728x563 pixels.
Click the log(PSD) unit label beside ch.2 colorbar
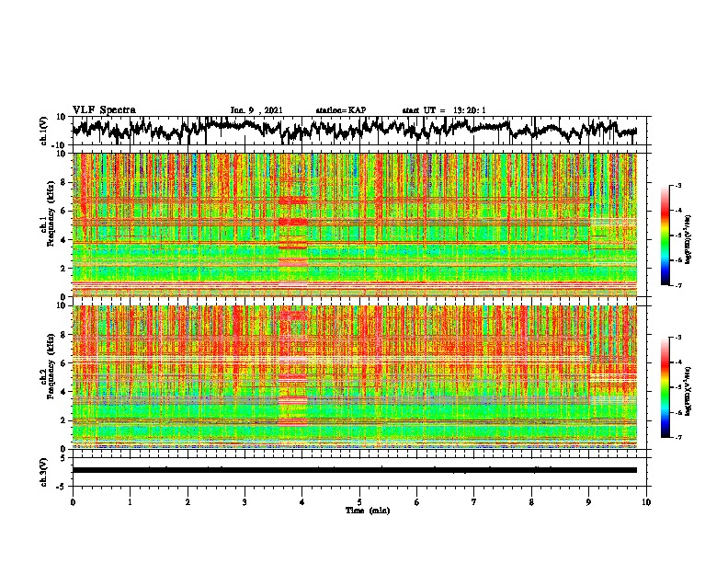(x=688, y=391)
